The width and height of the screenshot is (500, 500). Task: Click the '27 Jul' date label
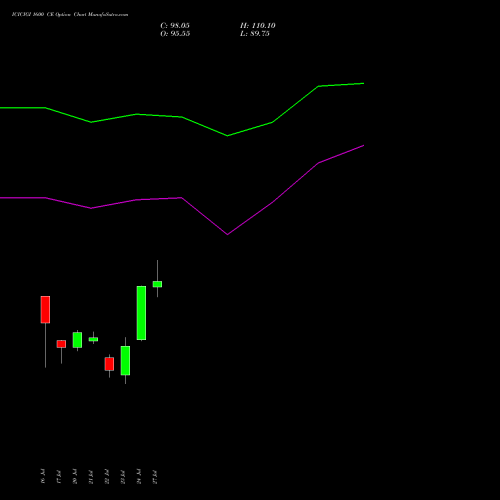155,476
